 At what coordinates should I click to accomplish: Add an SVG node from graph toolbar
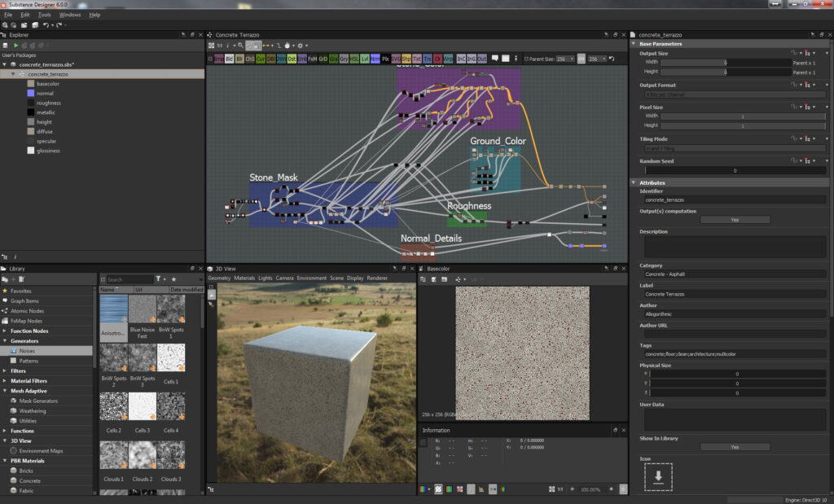[x=397, y=59]
